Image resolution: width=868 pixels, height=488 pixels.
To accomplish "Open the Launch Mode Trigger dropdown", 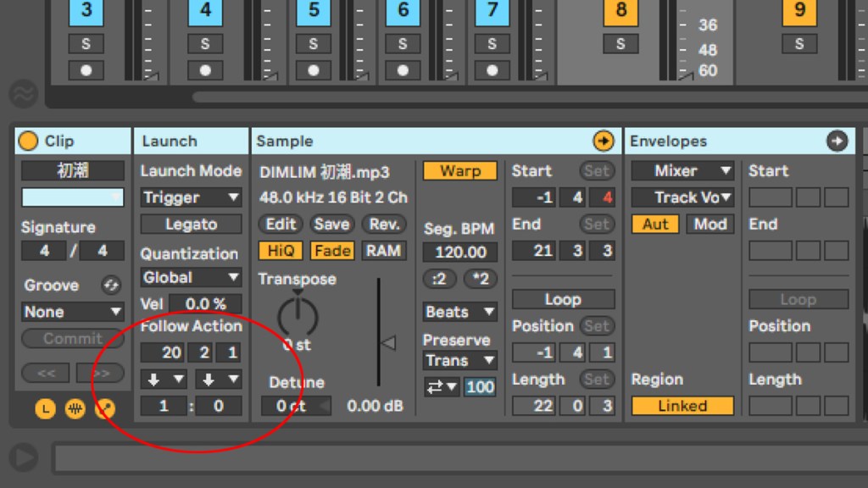I will 192,197.
